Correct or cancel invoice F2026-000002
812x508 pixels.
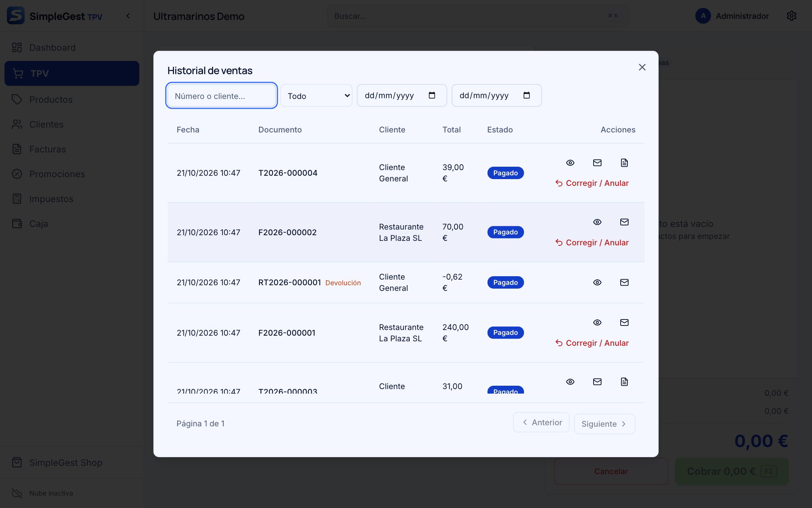[592, 243]
